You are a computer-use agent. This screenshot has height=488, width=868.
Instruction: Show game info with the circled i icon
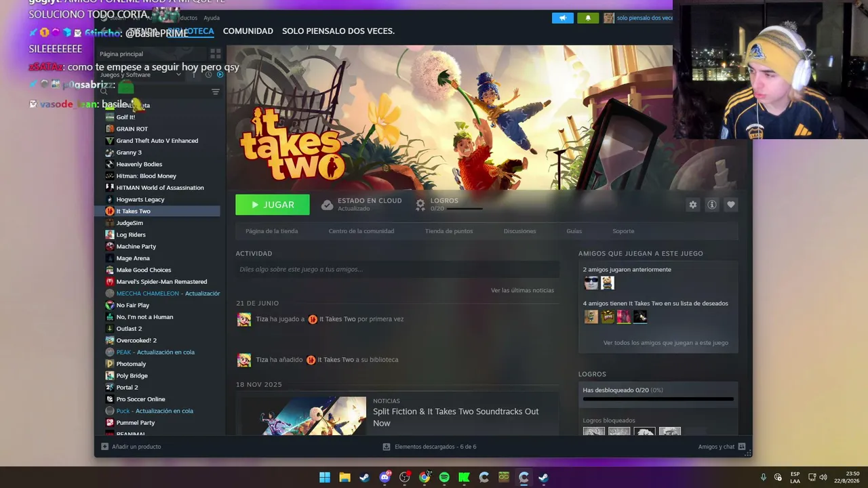point(711,205)
